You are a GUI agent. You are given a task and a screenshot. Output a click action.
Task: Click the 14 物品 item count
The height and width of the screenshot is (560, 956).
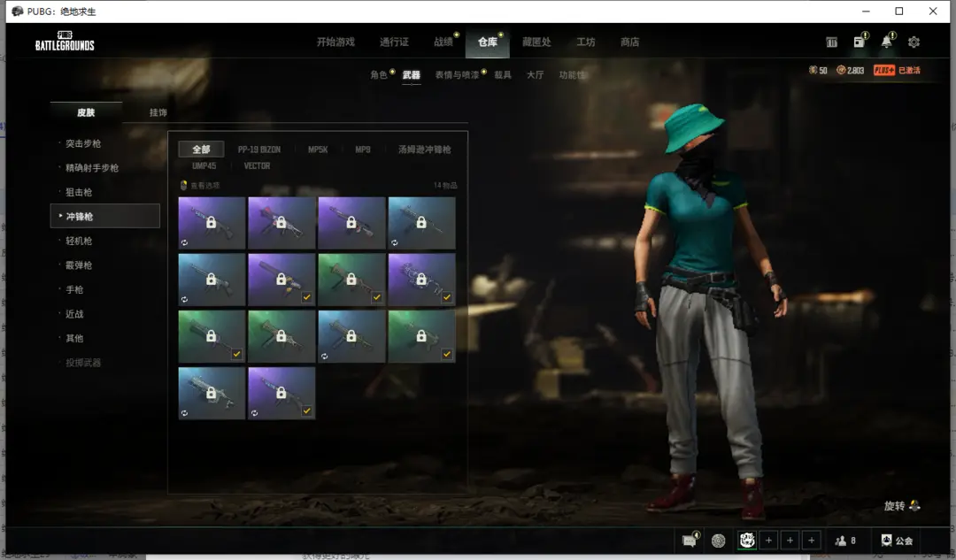click(x=445, y=185)
